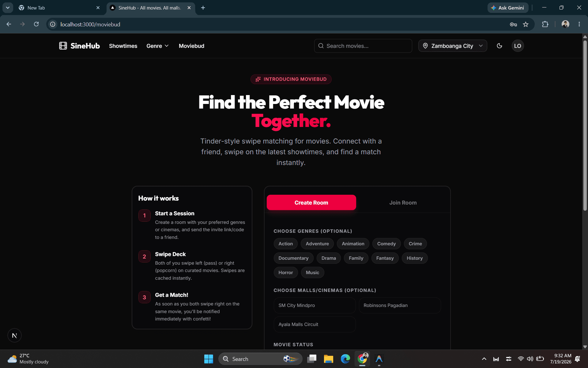Open a new browser tab
Screen dimensions: 588x368
tap(203, 8)
